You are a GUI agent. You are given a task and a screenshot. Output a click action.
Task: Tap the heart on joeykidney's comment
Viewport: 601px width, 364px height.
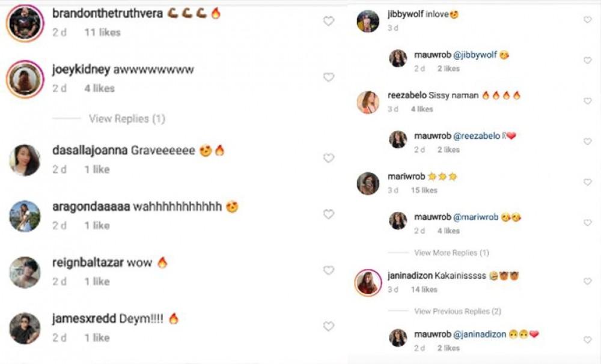pos(329,77)
